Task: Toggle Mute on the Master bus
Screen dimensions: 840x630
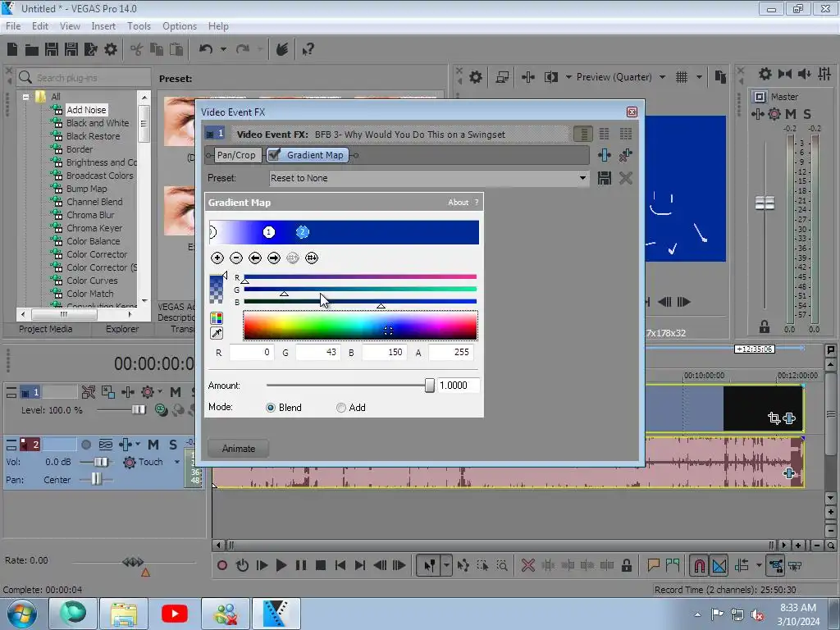Action: point(791,113)
